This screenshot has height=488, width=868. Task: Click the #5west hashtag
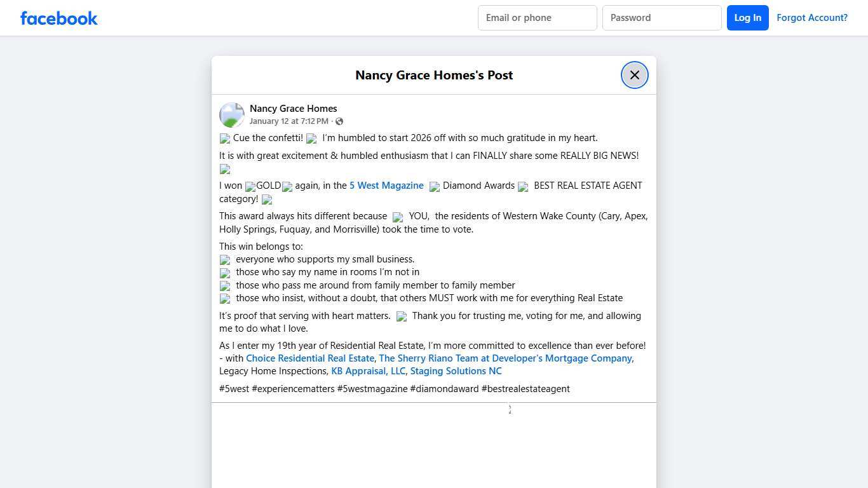coord(234,389)
